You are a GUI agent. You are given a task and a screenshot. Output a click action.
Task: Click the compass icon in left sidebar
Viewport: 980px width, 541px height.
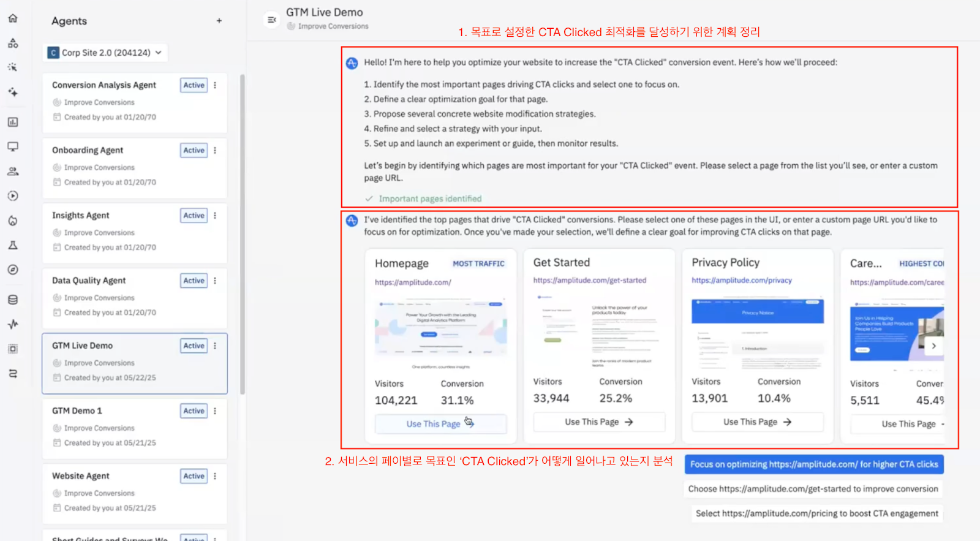click(13, 270)
